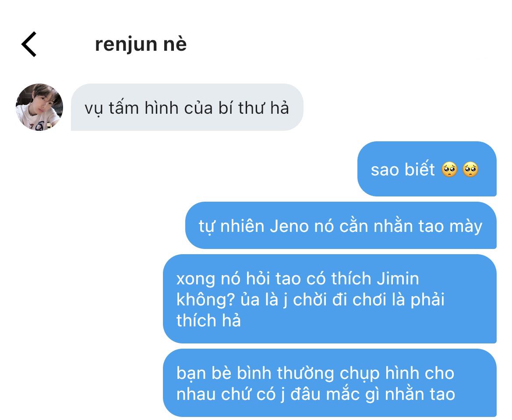The image size is (512, 420).
Task: Click the first pleading face emoji
Action: (x=449, y=170)
